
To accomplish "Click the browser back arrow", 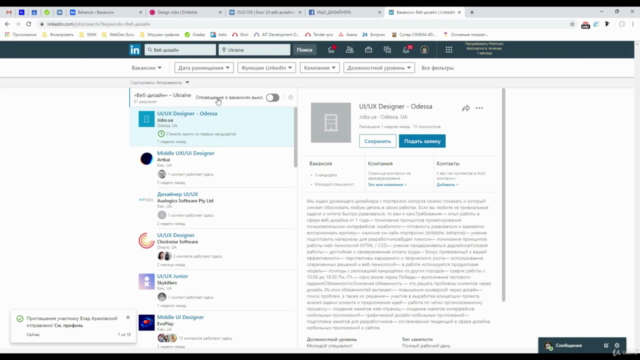I will pyautogui.click(x=7, y=24).
